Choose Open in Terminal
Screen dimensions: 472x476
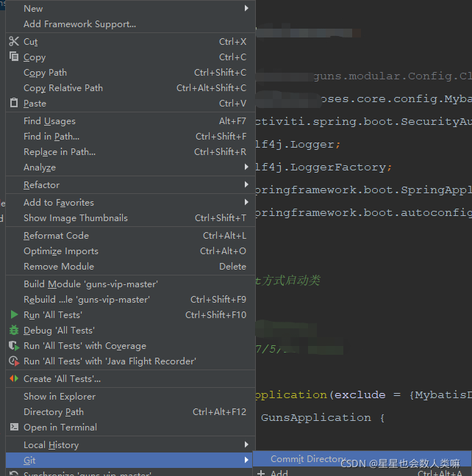tap(130, 427)
